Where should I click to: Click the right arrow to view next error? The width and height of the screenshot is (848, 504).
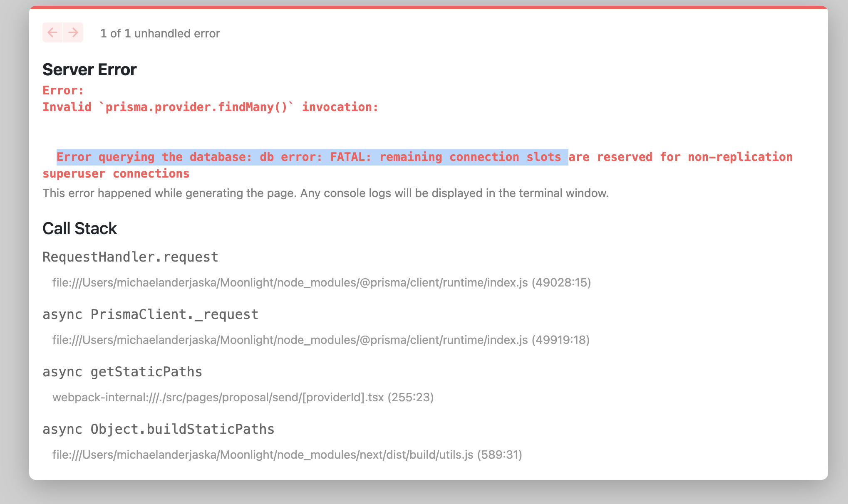pyautogui.click(x=73, y=32)
